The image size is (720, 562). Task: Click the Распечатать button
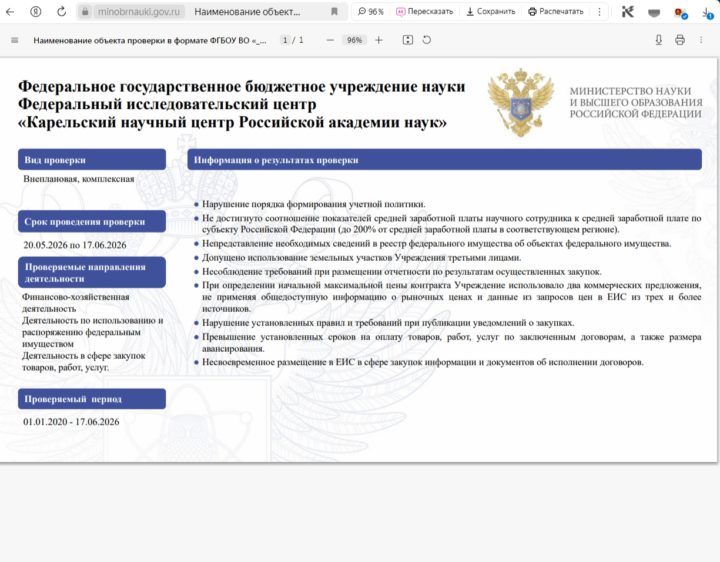556,12
